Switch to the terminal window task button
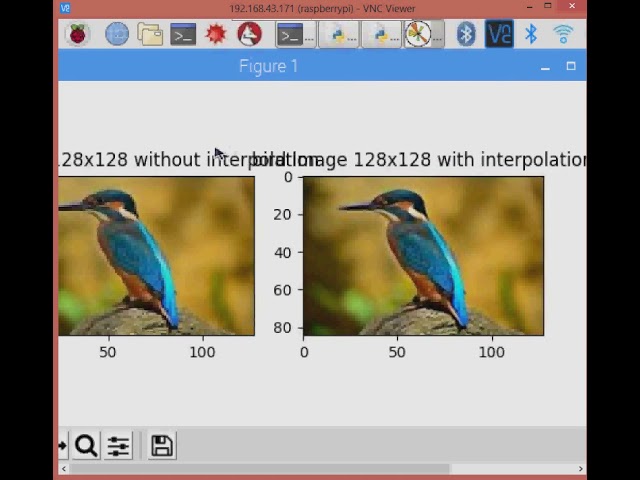This screenshot has width=640, height=480. pyautogui.click(x=295, y=35)
